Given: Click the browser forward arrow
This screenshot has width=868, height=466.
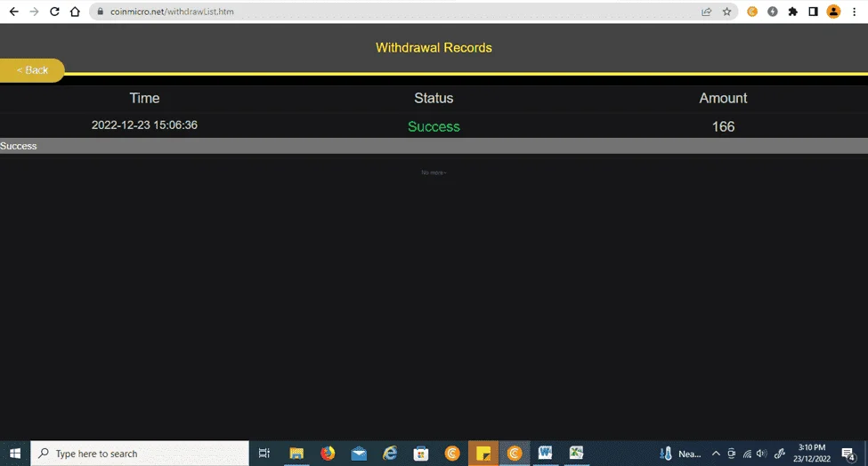Looking at the screenshot, I should click(x=35, y=12).
